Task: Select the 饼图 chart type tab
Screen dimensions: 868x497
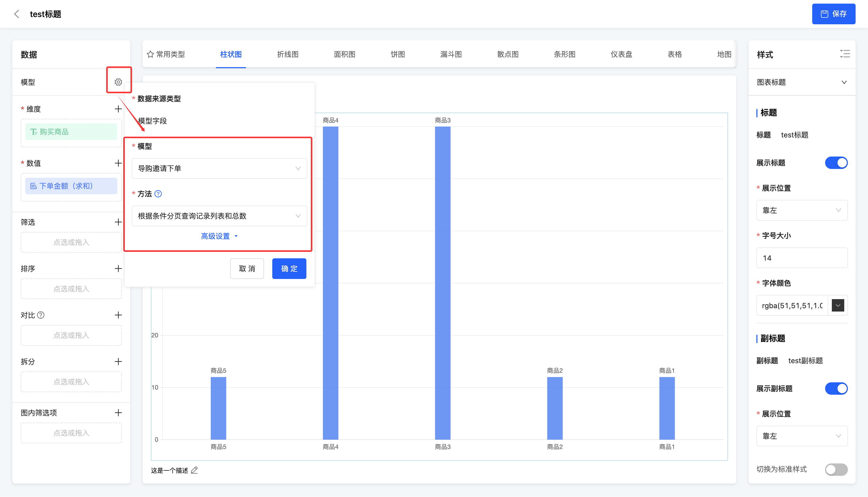Action: pyautogui.click(x=398, y=54)
